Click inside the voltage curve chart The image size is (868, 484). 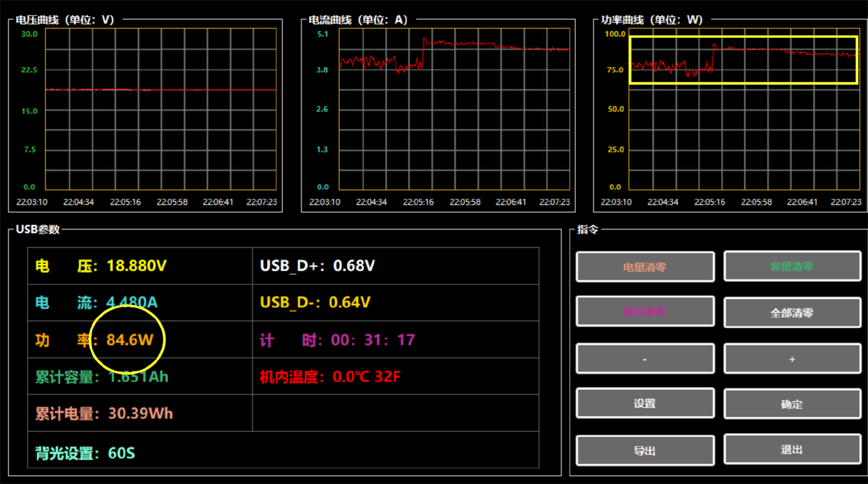161,109
